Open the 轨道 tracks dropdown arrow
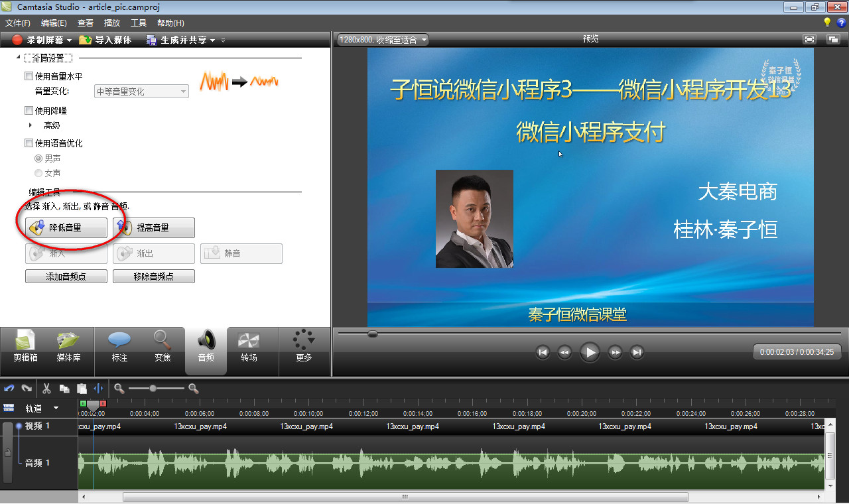 (x=56, y=408)
